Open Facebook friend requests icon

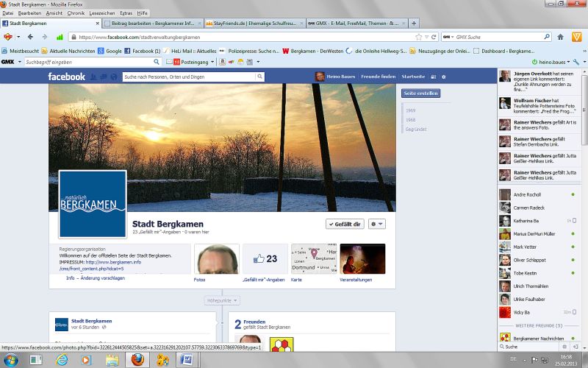(93, 77)
